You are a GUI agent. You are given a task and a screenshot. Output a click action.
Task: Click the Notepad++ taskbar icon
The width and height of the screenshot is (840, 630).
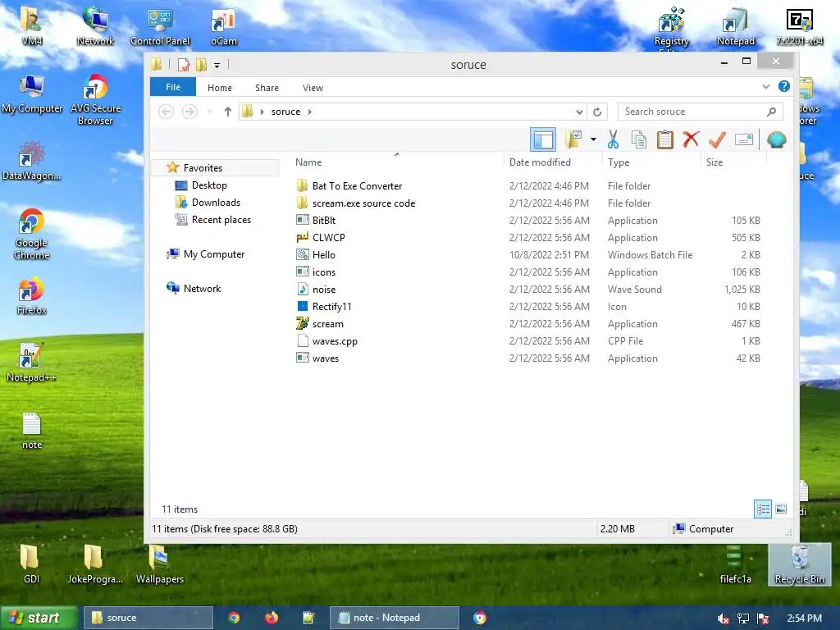tap(308, 618)
